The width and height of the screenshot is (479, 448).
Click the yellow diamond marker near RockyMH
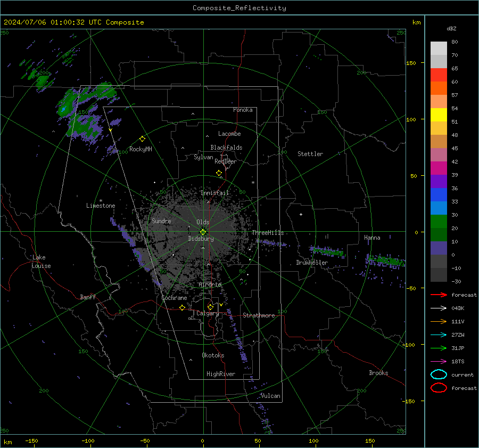tap(142, 139)
